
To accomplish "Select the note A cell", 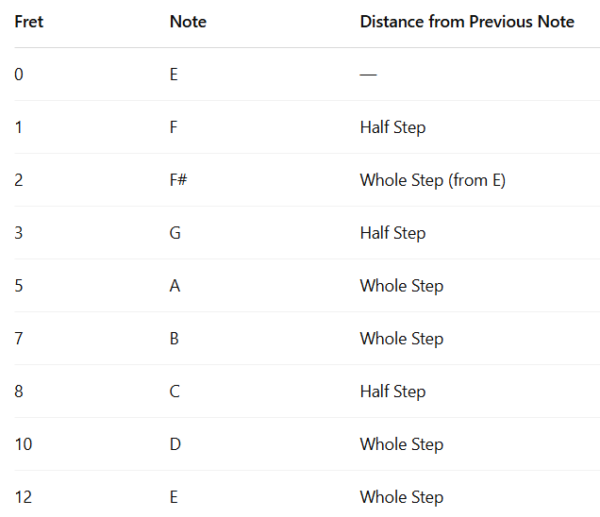I will (x=175, y=286).
